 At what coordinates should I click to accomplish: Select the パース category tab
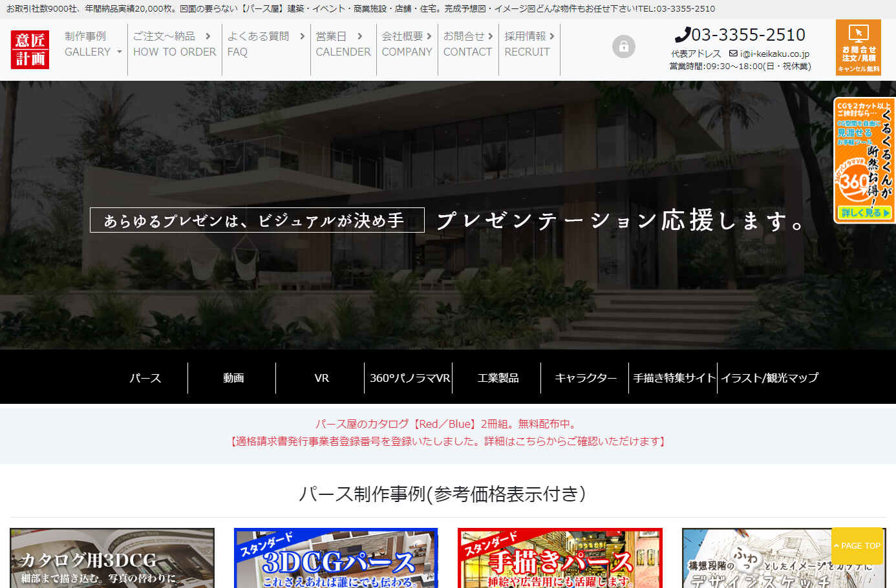pos(145,378)
